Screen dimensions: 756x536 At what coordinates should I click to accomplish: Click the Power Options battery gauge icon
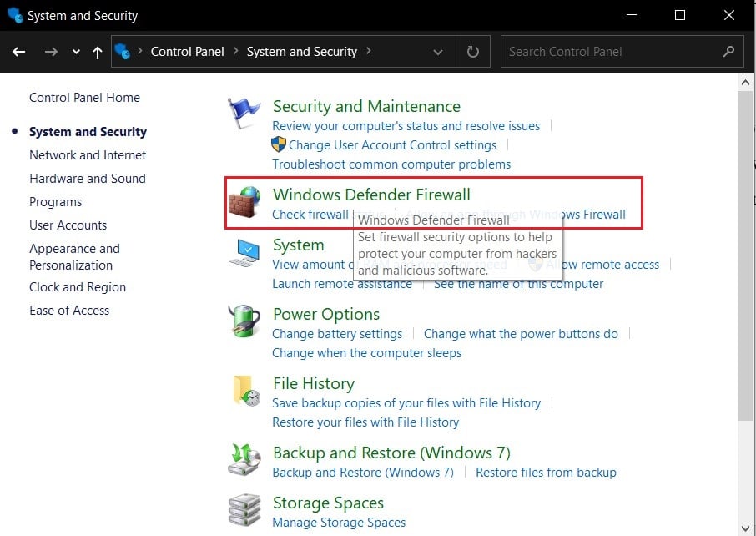(243, 318)
